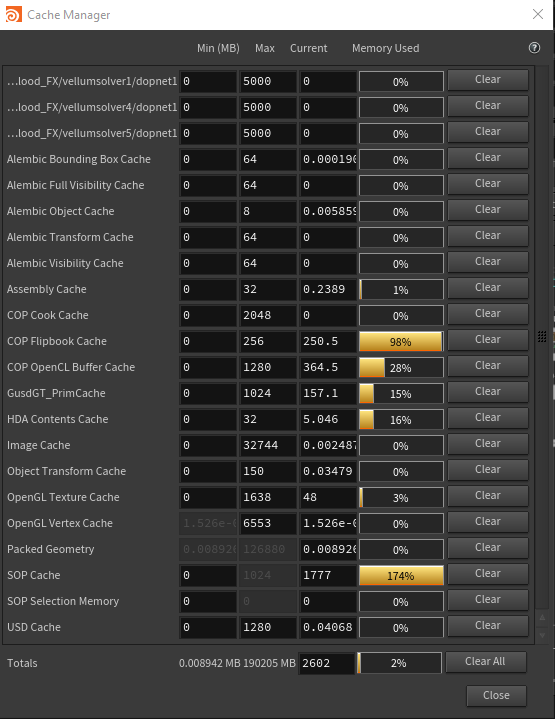
Task: Edit Max field of Image Cache
Action: tap(268, 445)
